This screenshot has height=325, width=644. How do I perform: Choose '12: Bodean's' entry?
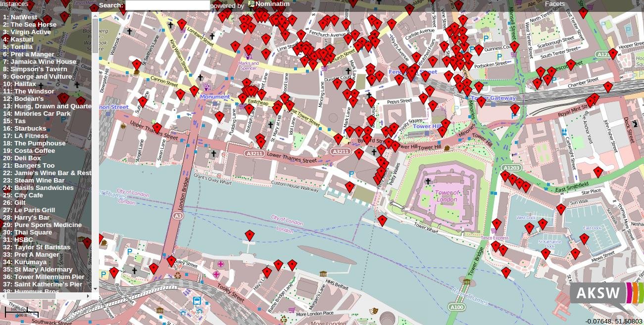point(23,98)
